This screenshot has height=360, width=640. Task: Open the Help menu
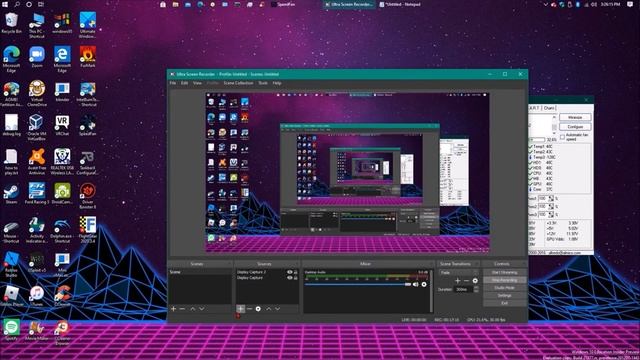277,83
